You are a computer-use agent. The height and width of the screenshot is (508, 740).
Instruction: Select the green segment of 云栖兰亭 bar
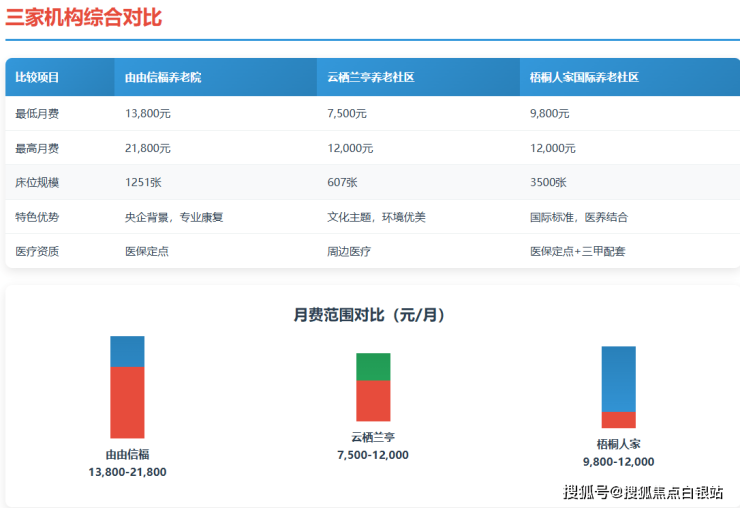click(x=373, y=367)
